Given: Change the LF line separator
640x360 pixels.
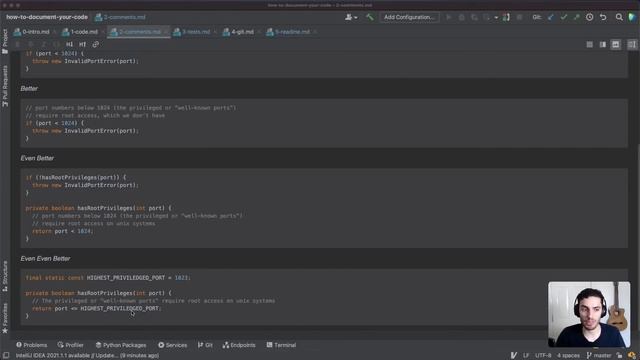Looking at the screenshot, I should (526, 356).
